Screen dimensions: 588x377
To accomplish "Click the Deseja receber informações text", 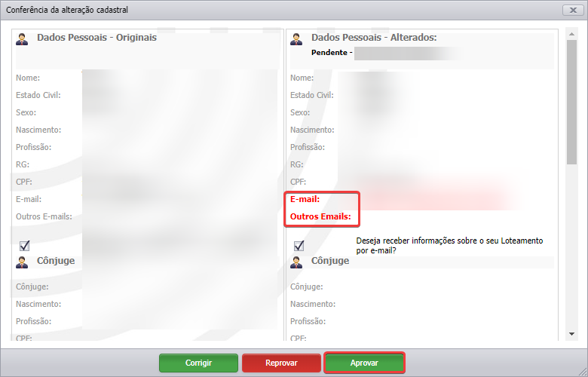I will click(x=449, y=245).
